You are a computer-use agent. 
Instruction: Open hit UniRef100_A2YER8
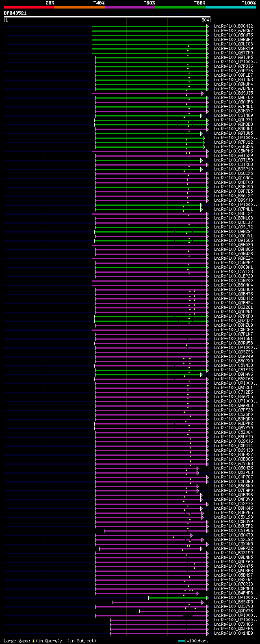233,463
